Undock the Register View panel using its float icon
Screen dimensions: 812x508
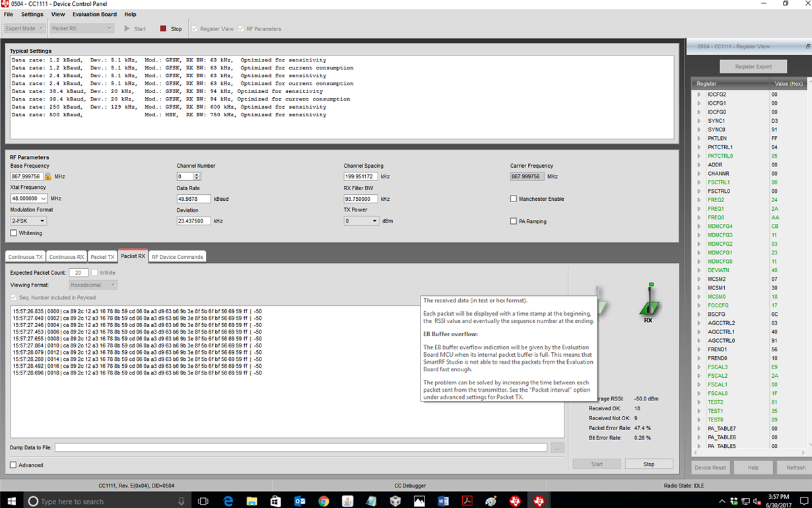807,46
